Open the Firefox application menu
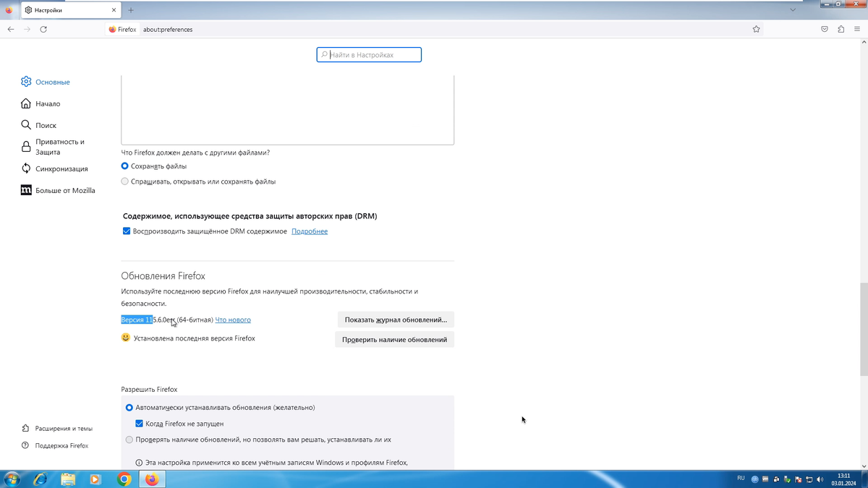The height and width of the screenshot is (488, 868). point(857,30)
